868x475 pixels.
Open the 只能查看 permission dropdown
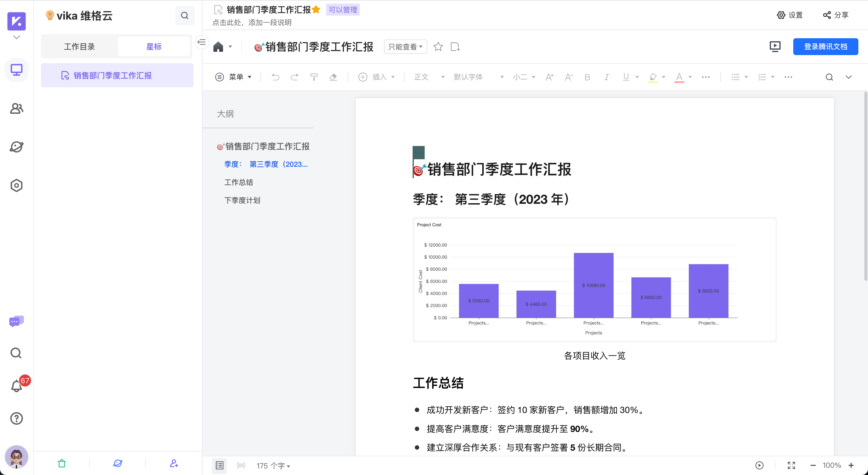[x=405, y=46]
